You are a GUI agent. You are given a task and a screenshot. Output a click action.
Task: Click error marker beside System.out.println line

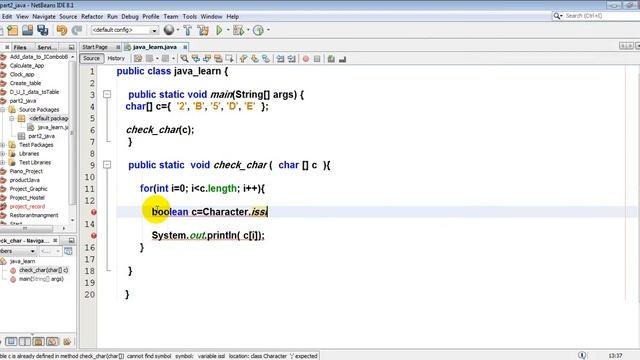(93, 236)
